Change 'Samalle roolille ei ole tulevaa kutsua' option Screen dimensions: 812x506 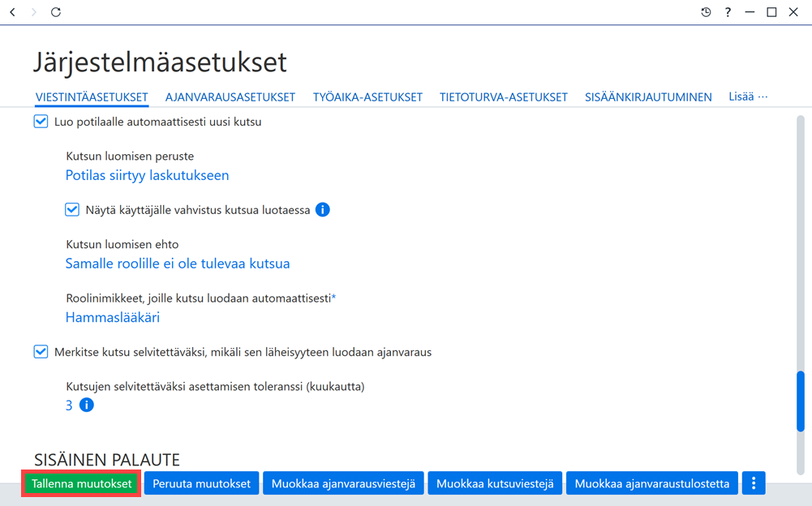click(x=178, y=264)
